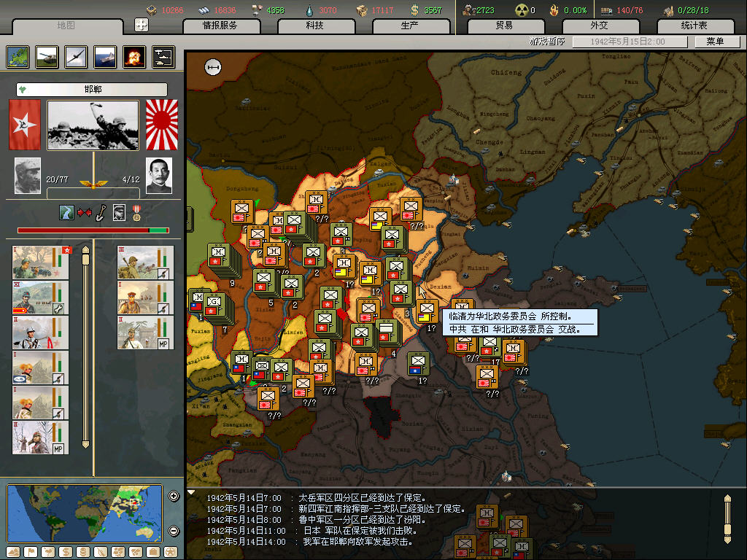
Task: Click the green leaf icon beside 邯郸
Action: [23, 89]
